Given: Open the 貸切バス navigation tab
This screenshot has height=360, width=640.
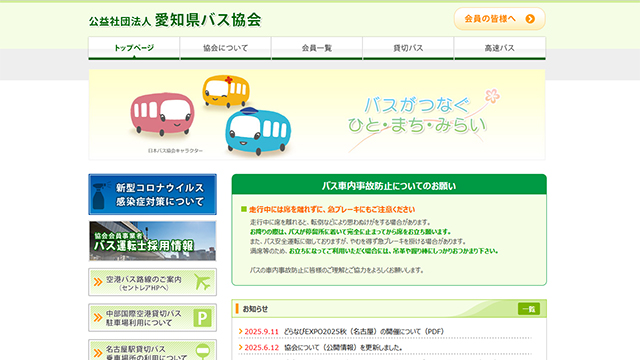Looking at the screenshot, I should (408, 48).
